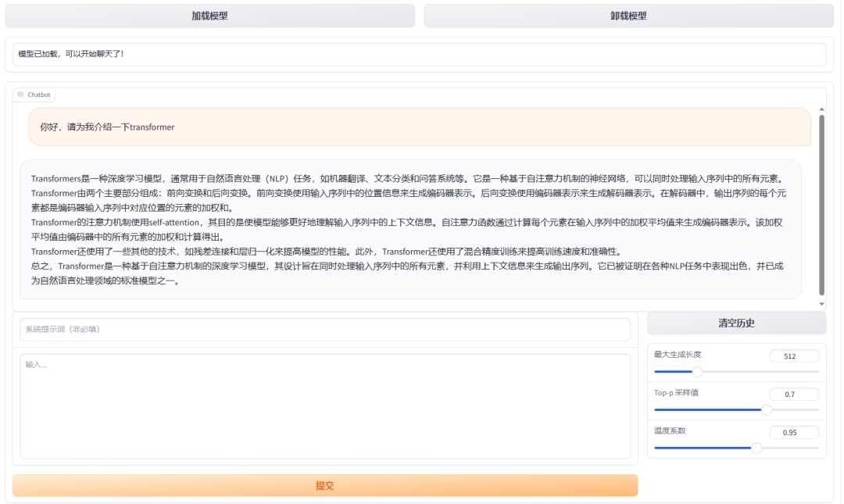Image resolution: width=844 pixels, height=504 pixels.
Task: Click the orange 提交 submit button
Action: pos(326,485)
